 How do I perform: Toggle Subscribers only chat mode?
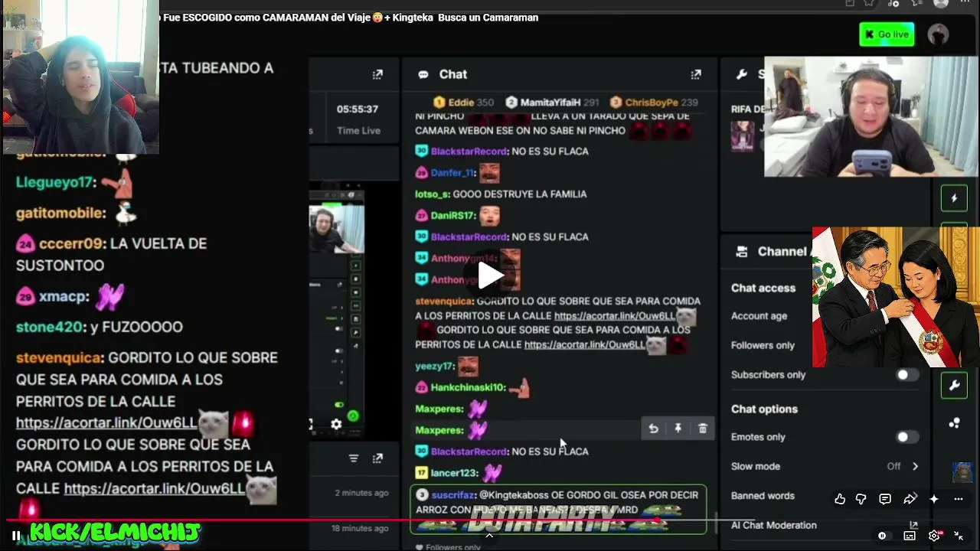tap(907, 375)
